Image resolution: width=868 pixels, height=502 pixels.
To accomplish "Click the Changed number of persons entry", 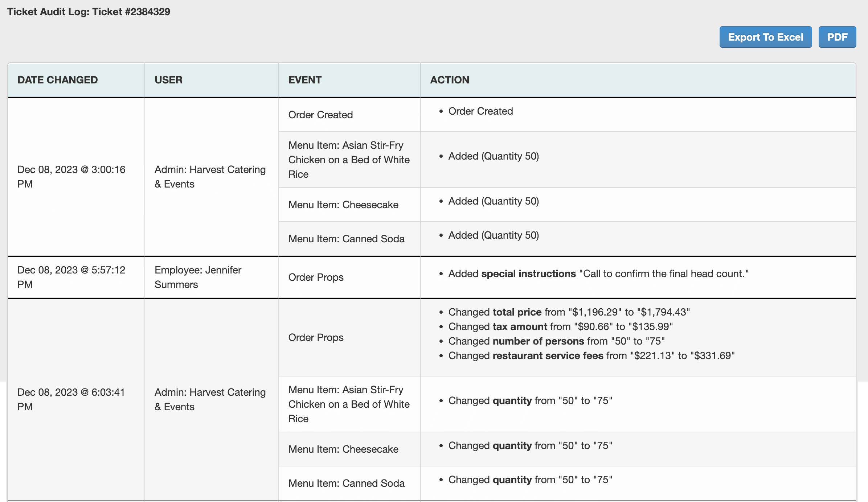I will pyautogui.click(x=556, y=341).
